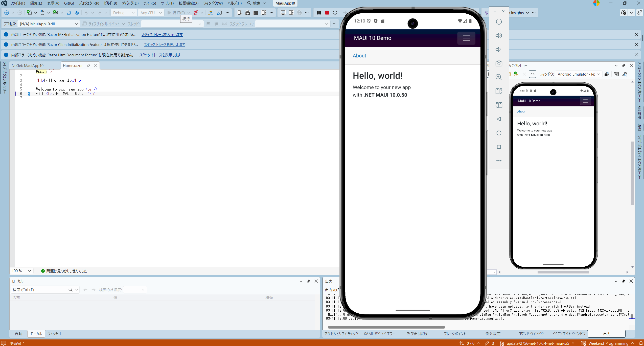This screenshot has height=346, width=644.
Task: Open the デバッグ(D) menu
Action: click(130, 3)
